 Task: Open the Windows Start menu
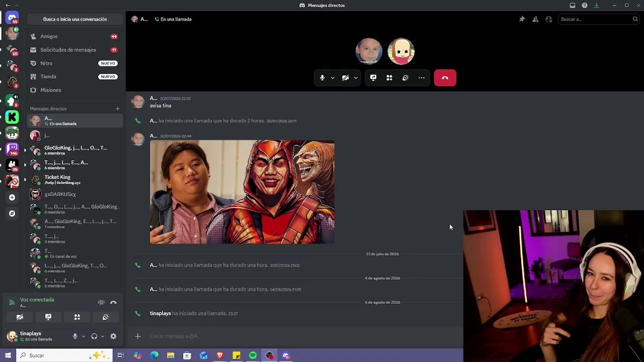pos(8,355)
